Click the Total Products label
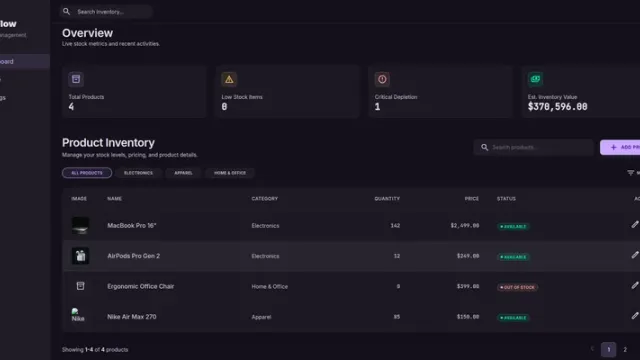The height and width of the screenshot is (360, 640). 86,97
